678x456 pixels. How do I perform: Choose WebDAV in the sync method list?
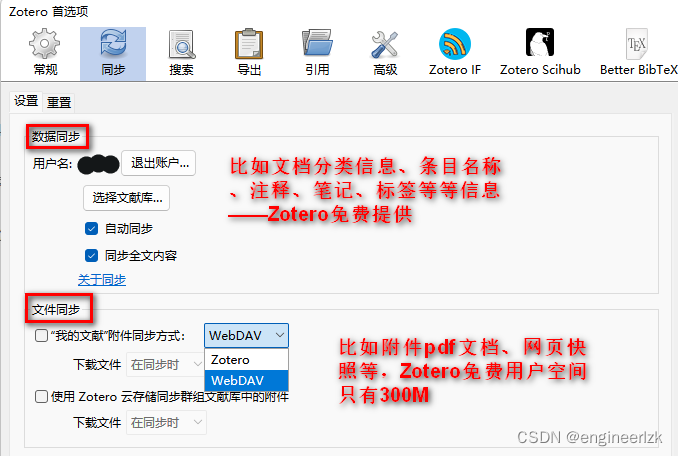click(246, 380)
